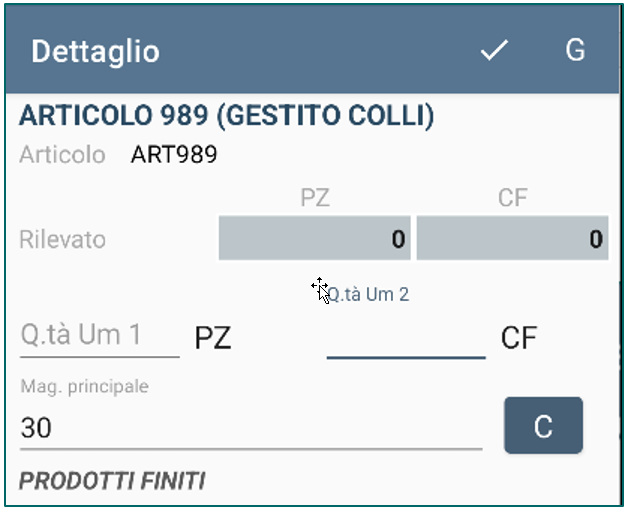The width and height of the screenshot is (632, 513).
Task: Click the CF unit label beside Q.tà Um 2
Action: 519,338
